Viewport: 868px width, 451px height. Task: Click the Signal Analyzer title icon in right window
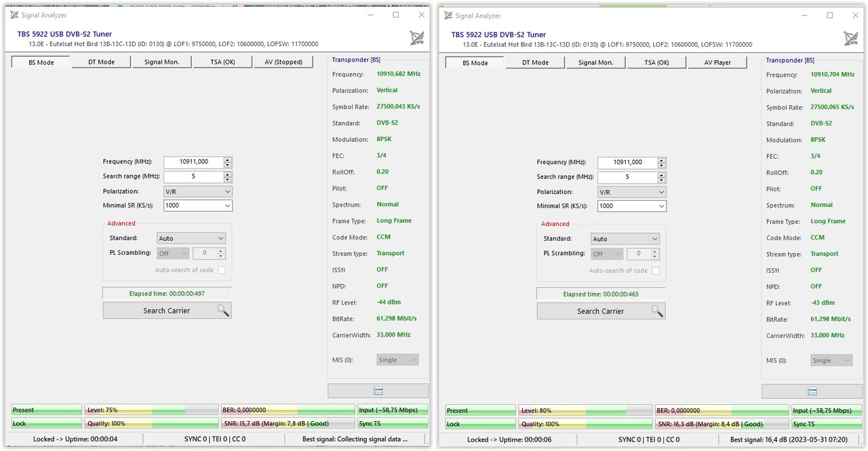point(448,16)
